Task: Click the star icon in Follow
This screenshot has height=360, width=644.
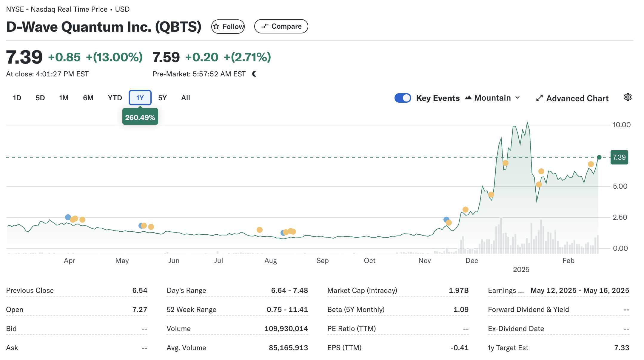Action: click(x=216, y=27)
